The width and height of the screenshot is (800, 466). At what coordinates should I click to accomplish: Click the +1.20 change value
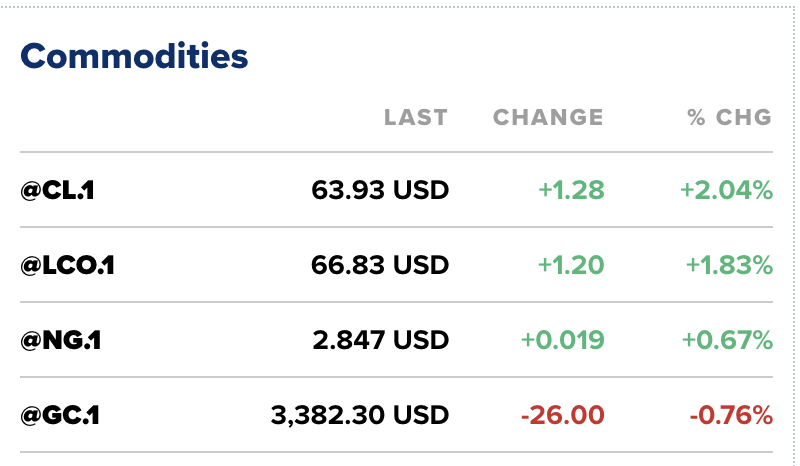coord(571,265)
